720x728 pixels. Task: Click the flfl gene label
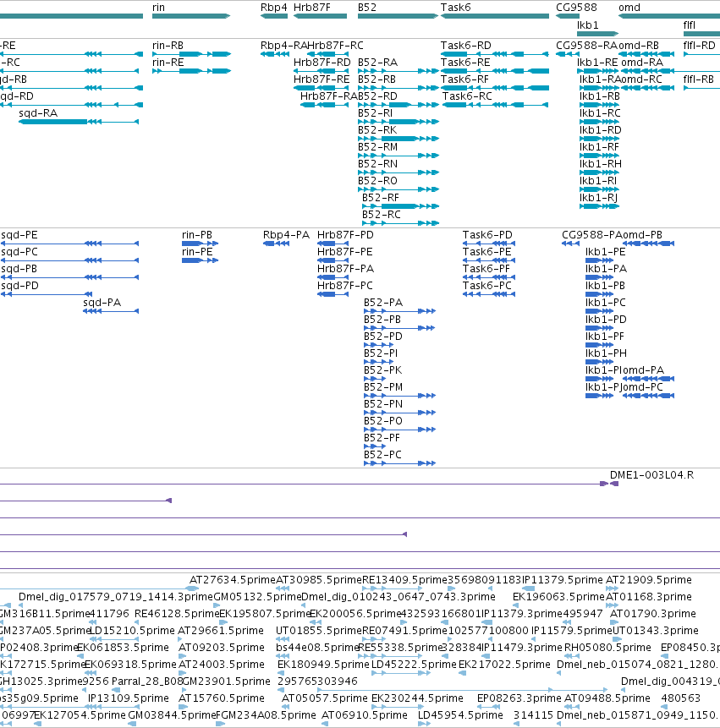click(x=689, y=25)
